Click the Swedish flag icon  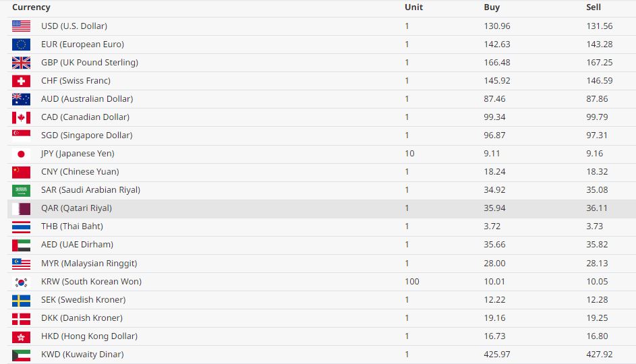[21, 300]
